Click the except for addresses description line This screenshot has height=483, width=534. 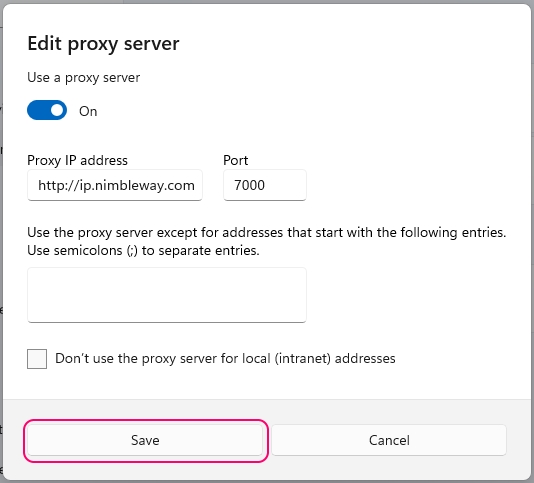click(x=267, y=232)
